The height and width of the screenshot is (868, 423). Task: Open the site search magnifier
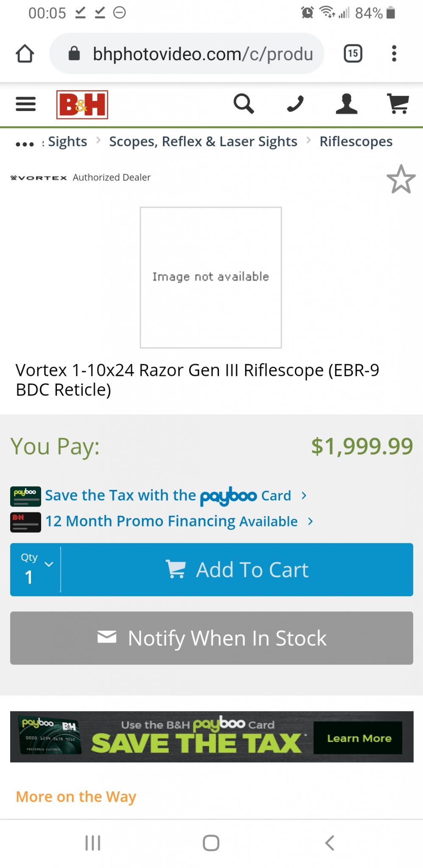244,104
